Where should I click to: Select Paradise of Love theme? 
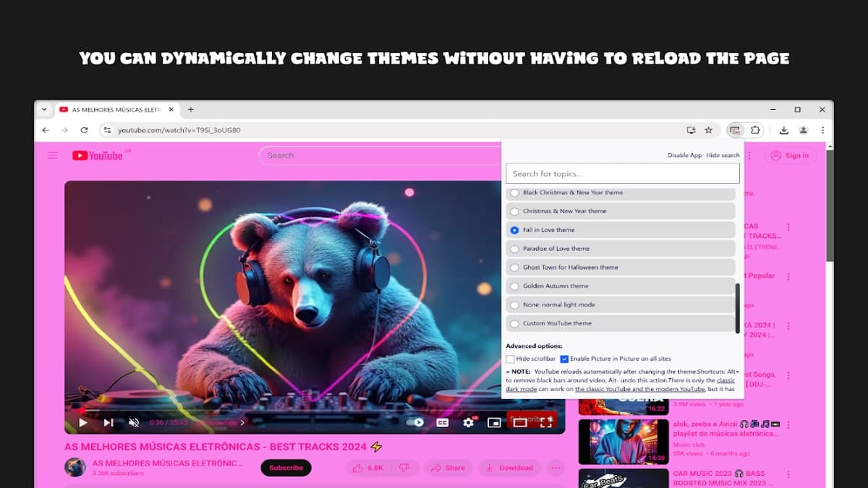coord(620,249)
